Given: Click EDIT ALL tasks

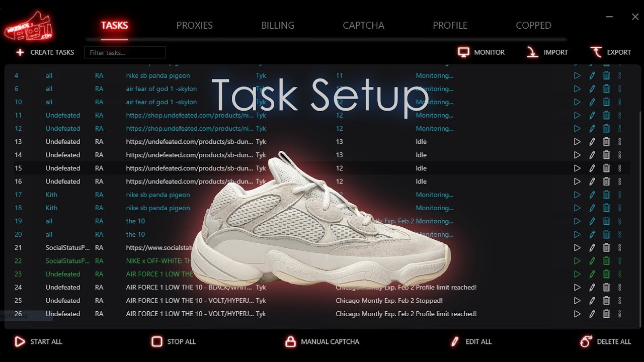Looking at the screenshot, I should 471,342.
